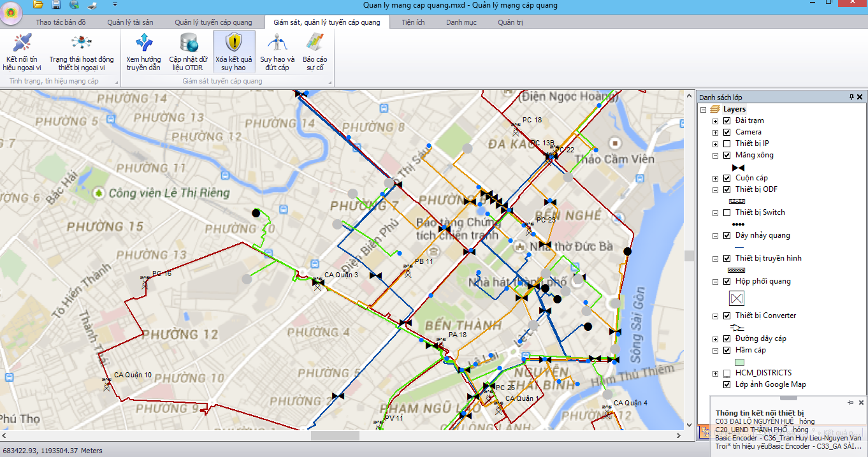Open Tình trạng, tín hiệu mạng cáp group launcher
Image resolution: width=868 pixels, height=457 pixels.
(x=115, y=82)
